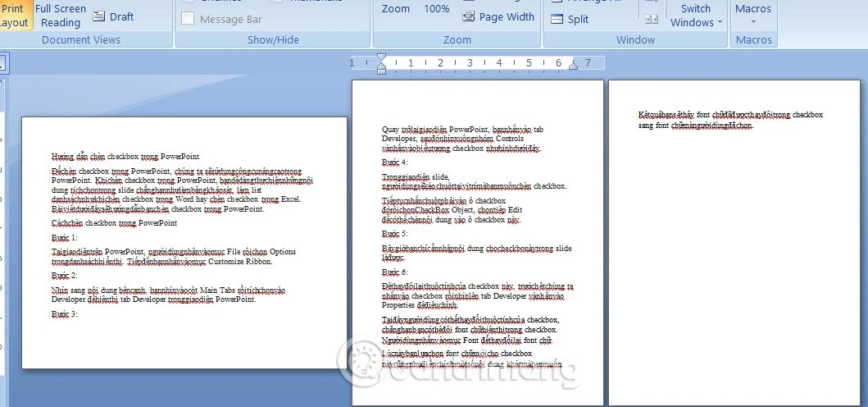This screenshot has height=407, width=868.
Task: Click the tab selector beside the ruler
Action: pyautogui.click(x=2, y=62)
